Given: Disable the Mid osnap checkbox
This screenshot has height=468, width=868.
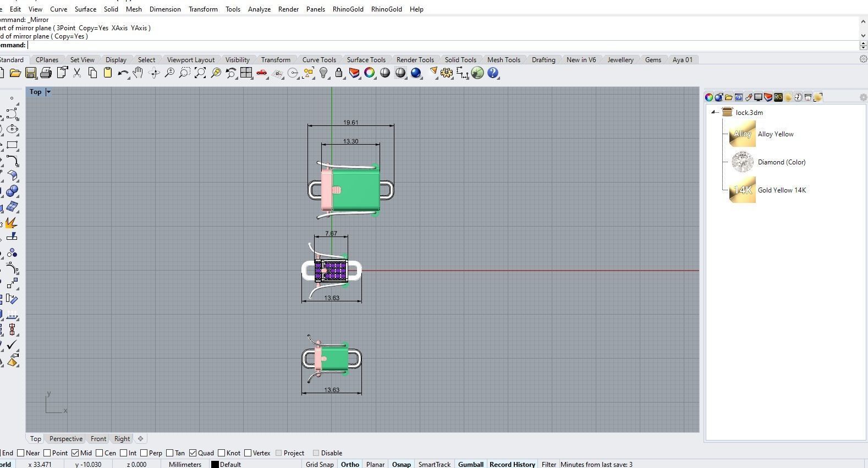Looking at the screenshot, I should [75, 453].
